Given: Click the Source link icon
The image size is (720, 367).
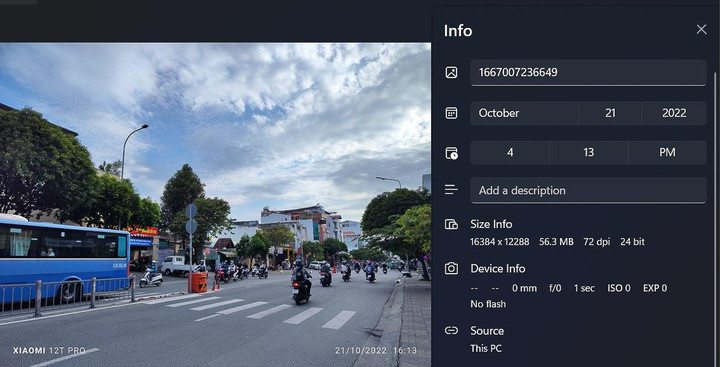Looking at the screenshot, I should [x=451, y=331].
